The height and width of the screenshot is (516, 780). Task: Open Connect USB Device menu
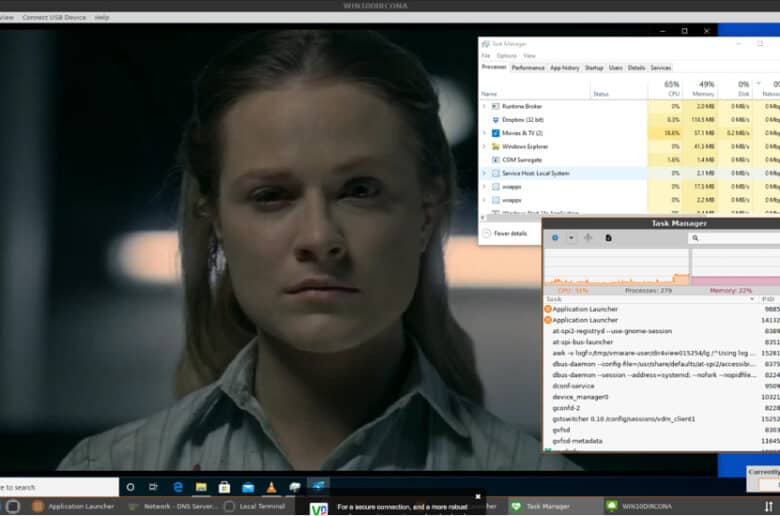pyautogui.click(x=54, y=17)
